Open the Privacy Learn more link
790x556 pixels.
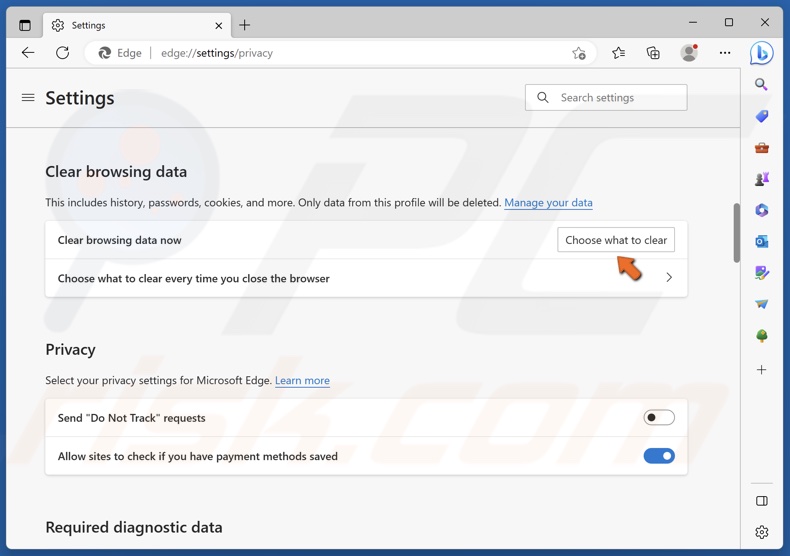click(302, 380)
